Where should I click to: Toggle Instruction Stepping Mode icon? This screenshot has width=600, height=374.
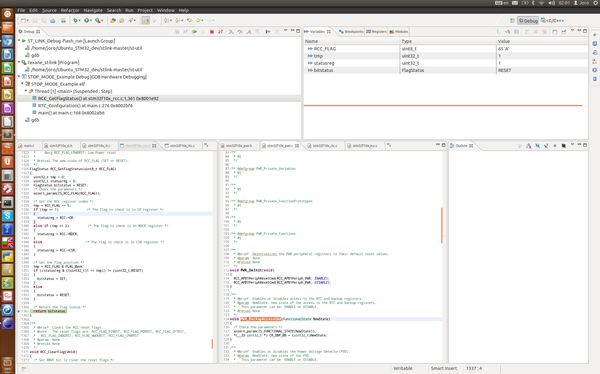(x=267, y=32)
